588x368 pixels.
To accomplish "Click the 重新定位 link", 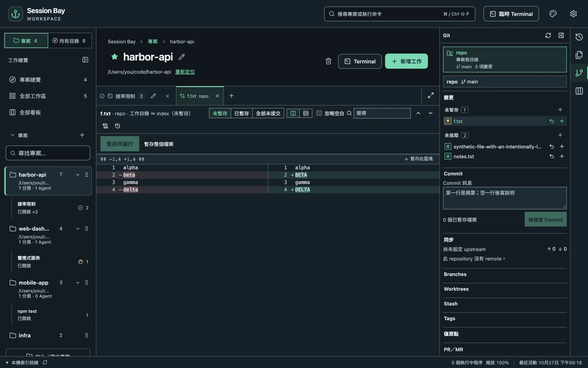I will click(x=185, y=72).
